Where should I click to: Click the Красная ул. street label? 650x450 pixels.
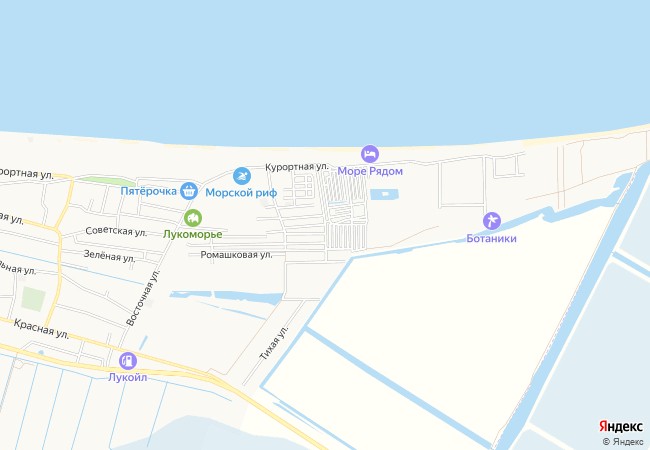pos(41,329)
